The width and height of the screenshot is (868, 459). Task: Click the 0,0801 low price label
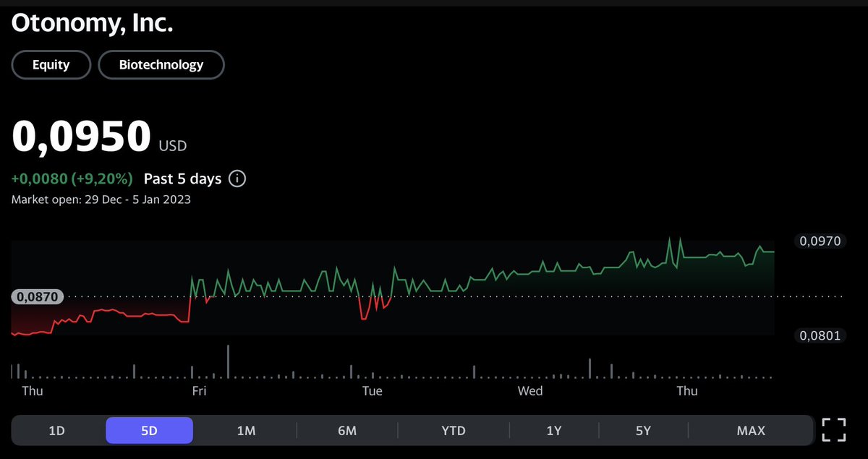point(821,335)
